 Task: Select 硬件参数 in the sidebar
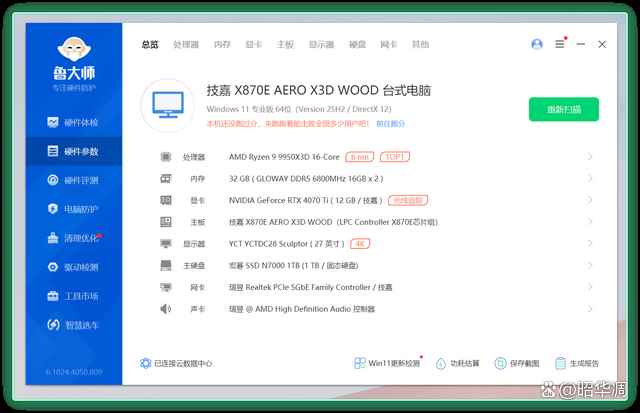click(x=73, y=151)
